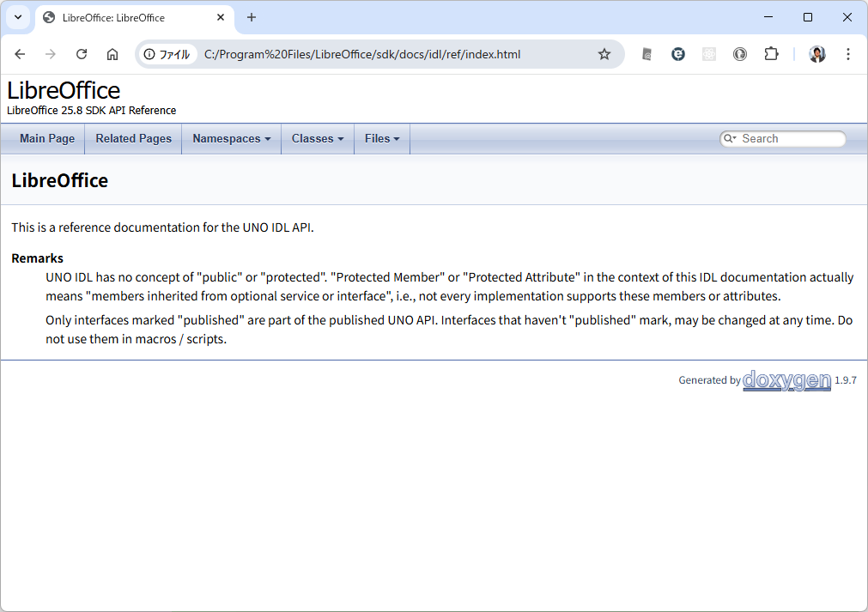Expand the Namespaces dropdown menu

pyautogui.click(x=231, y=138)
